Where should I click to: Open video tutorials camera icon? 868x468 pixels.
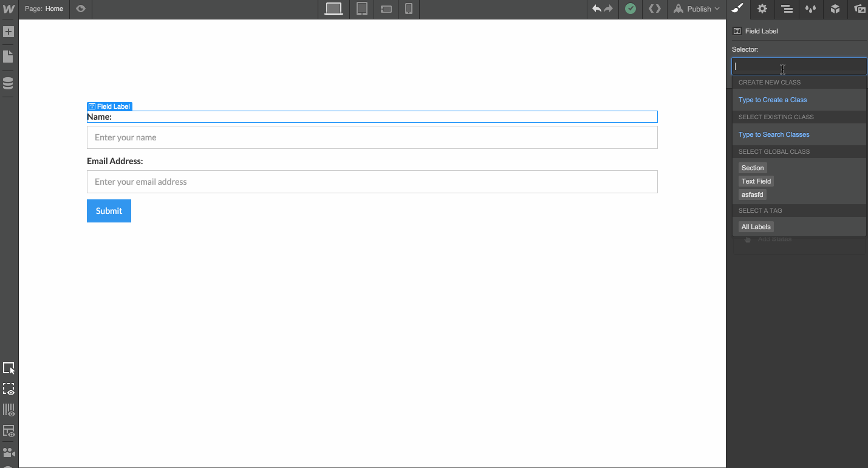tap(9, 453)
